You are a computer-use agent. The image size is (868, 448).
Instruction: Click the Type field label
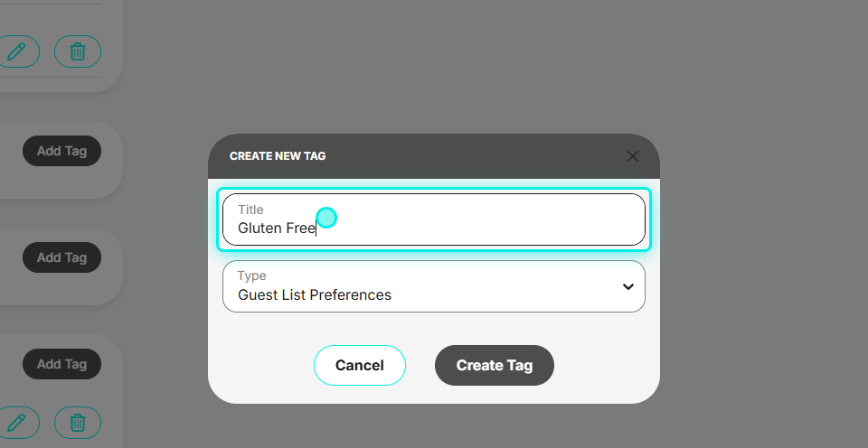coord(252,275)
